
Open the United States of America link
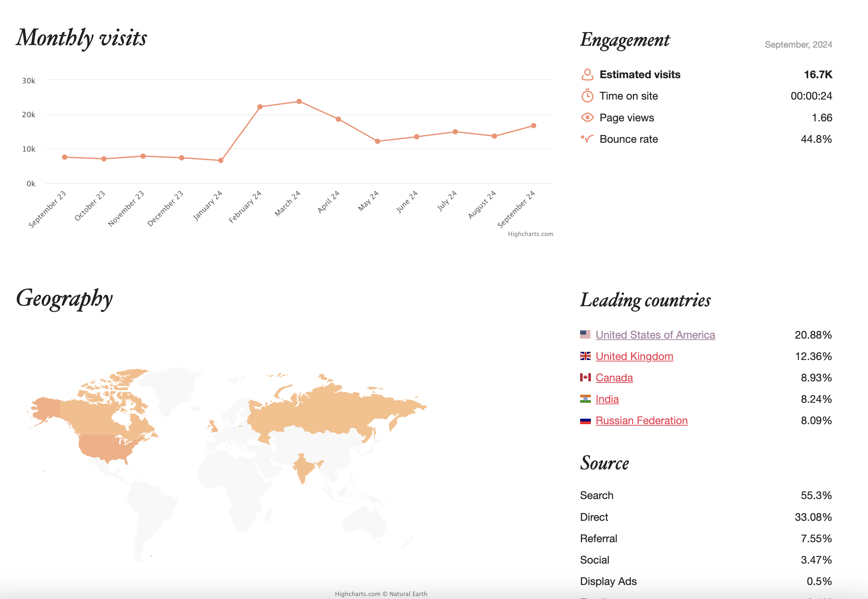point(655,335)
